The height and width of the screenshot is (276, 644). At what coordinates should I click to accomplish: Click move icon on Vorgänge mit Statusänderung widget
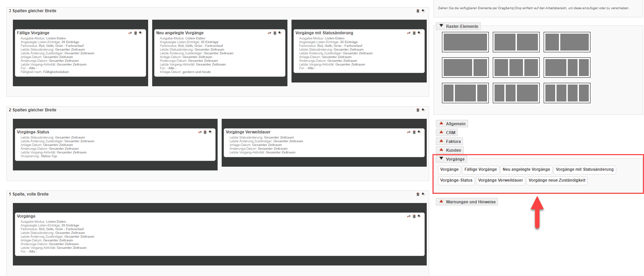tap(419, 33)
